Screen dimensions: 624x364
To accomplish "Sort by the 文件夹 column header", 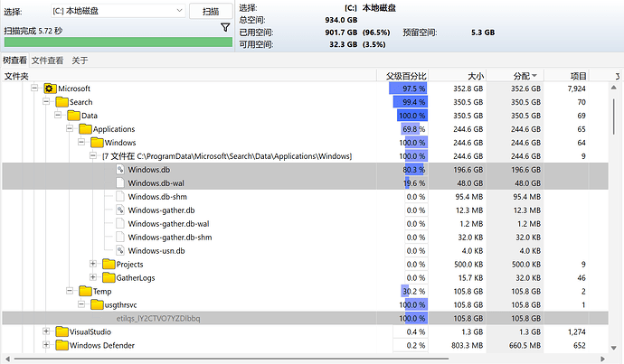I will (189, 76).
